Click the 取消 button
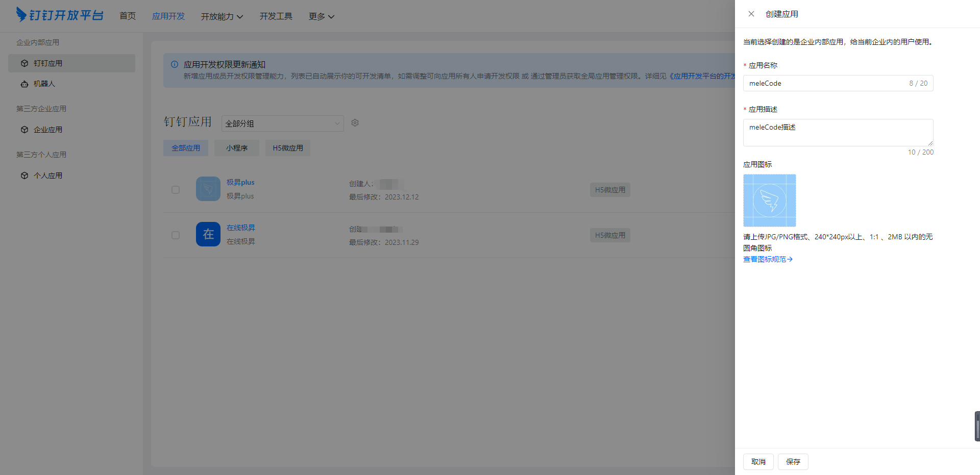This screenshot has width=980, height=475. (x=758, y=462)
